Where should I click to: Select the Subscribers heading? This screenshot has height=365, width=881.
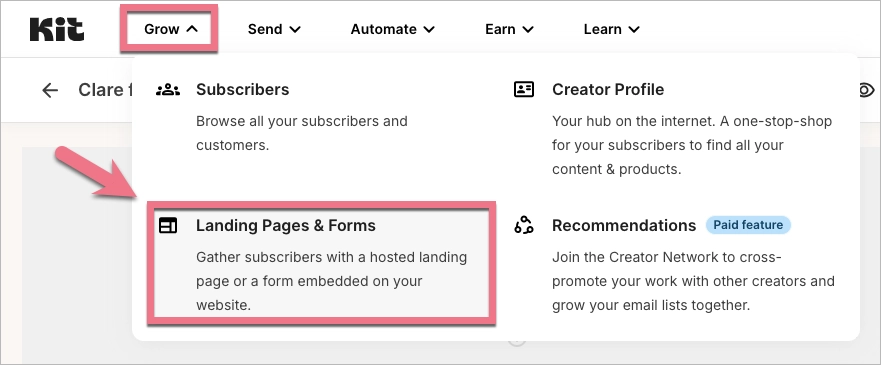coord(243,89)
